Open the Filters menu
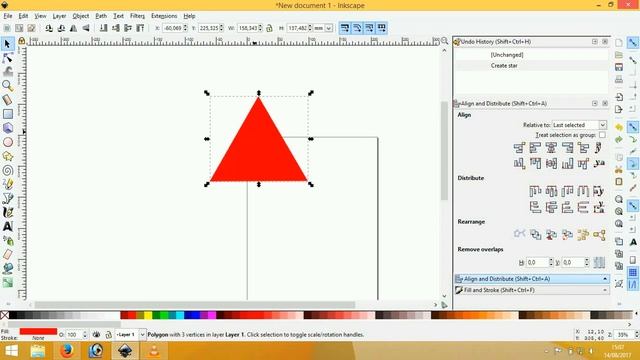This screenshot has height=360, width=640. 137,16
